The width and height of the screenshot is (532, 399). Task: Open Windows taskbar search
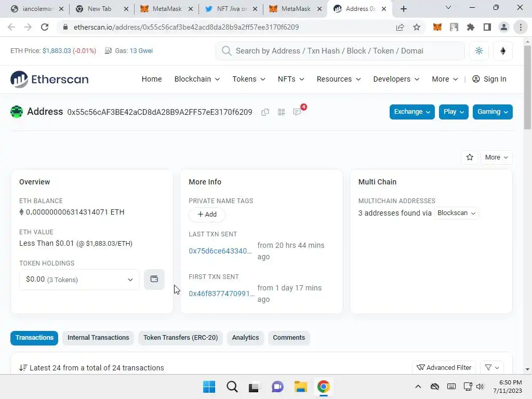232,387
